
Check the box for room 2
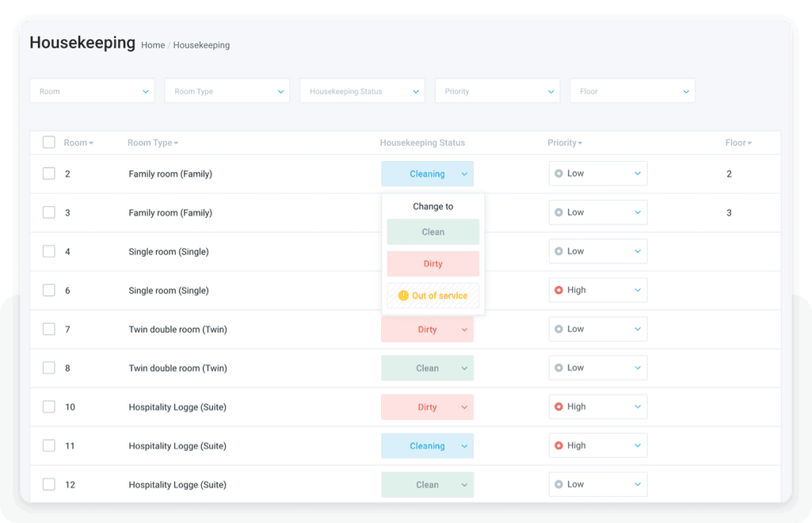click(x=48, y=174)
